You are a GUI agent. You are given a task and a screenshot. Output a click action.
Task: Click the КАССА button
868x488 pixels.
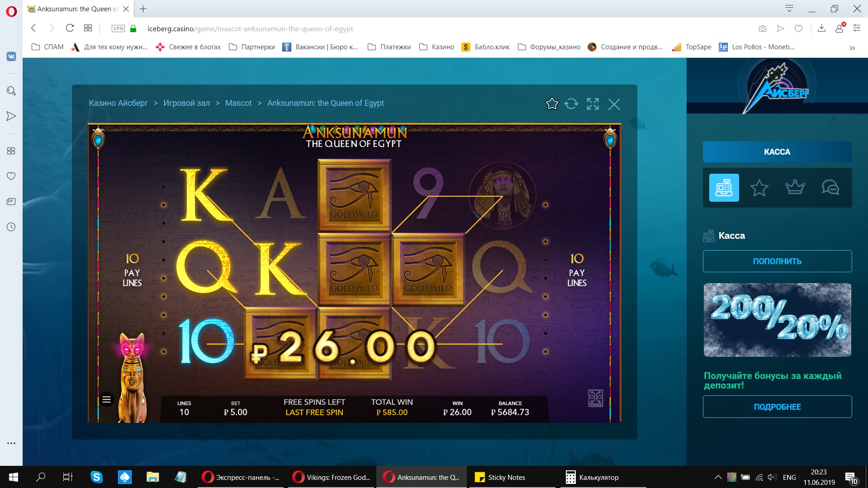click(x=777, y=152)
